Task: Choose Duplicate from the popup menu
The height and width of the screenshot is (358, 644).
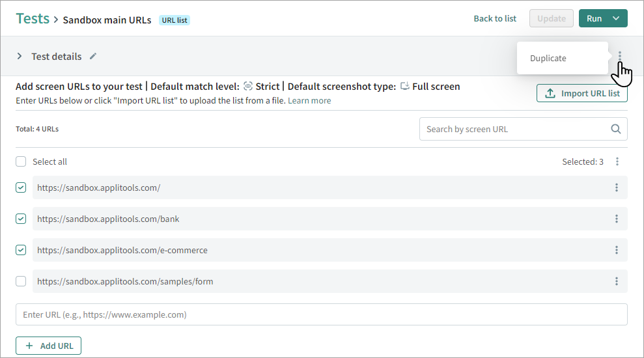Action: [548, 58]
